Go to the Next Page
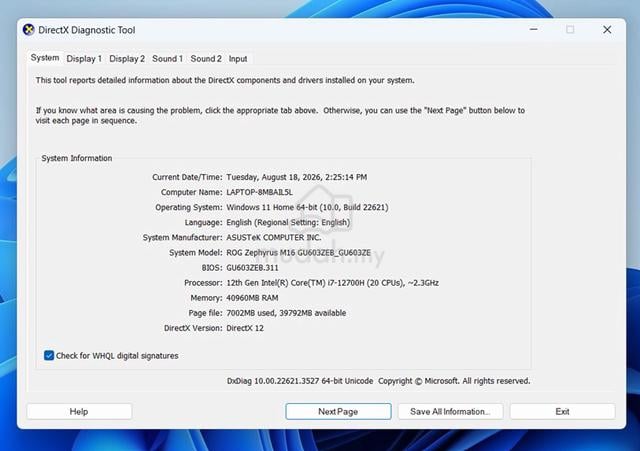 click(x=338, y=411)
